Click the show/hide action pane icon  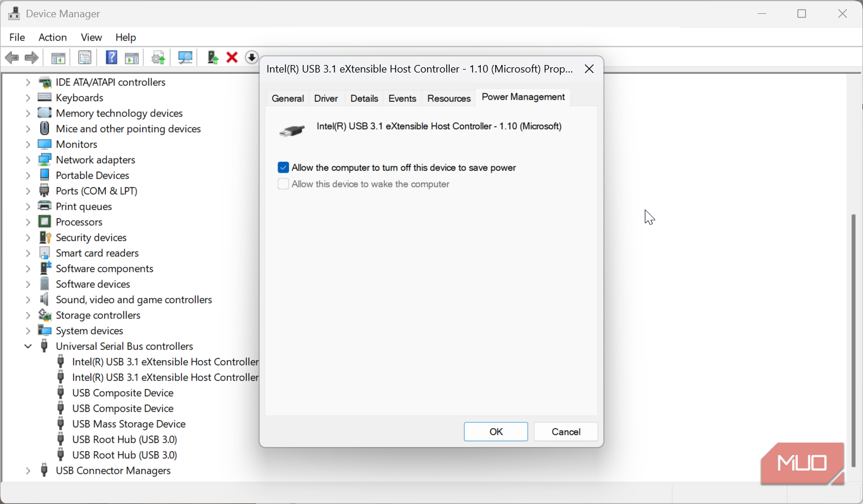pyautogui.click(x=132, y=58)
